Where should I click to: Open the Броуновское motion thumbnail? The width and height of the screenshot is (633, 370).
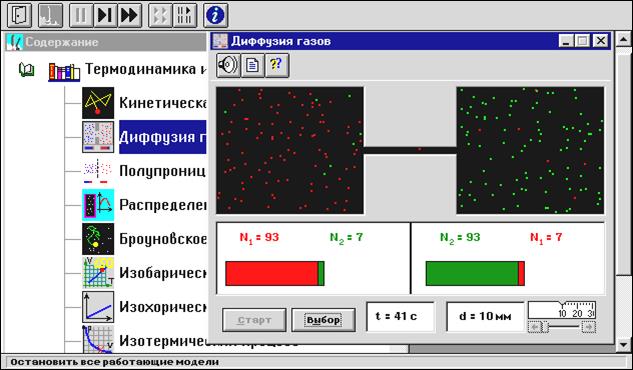pos(98,239)
